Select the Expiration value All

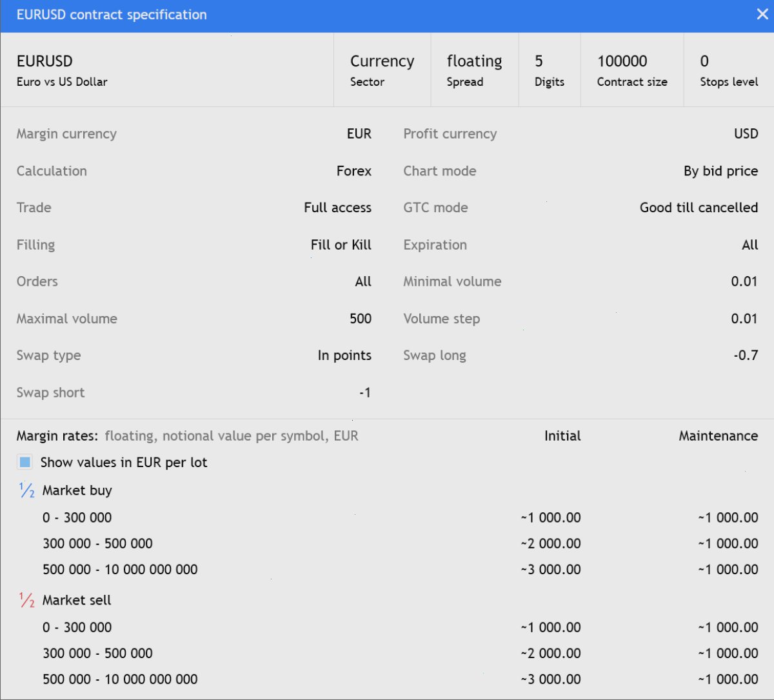click(750, 245)
